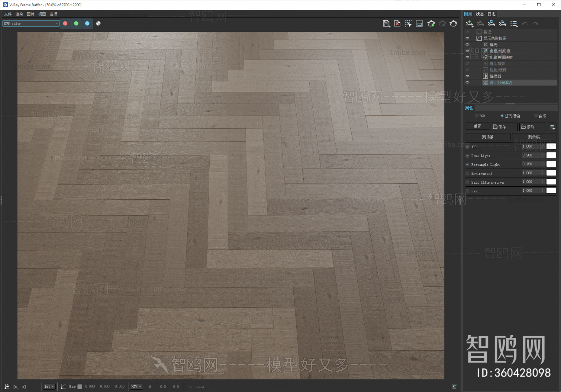This screenshot has height=392, width=561.
Task: Select the 曝光 exposure layer
Action: point(493,44)
